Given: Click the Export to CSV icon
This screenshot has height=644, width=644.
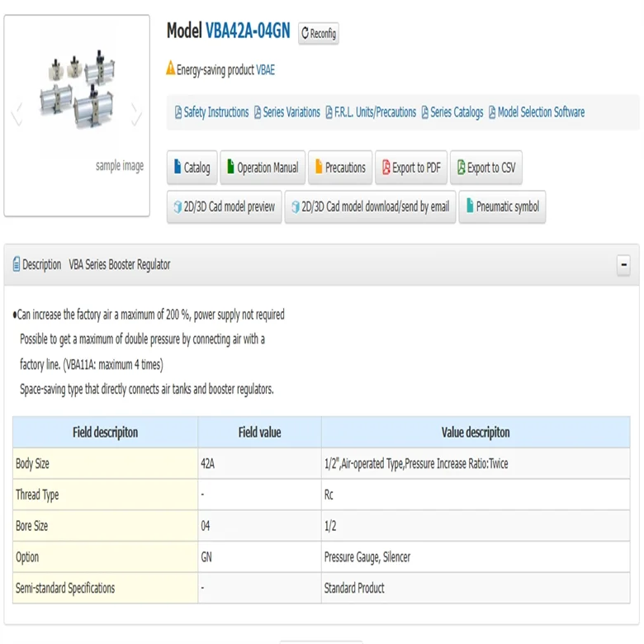Looking at the screenshot, I should [x=461, y=168].
